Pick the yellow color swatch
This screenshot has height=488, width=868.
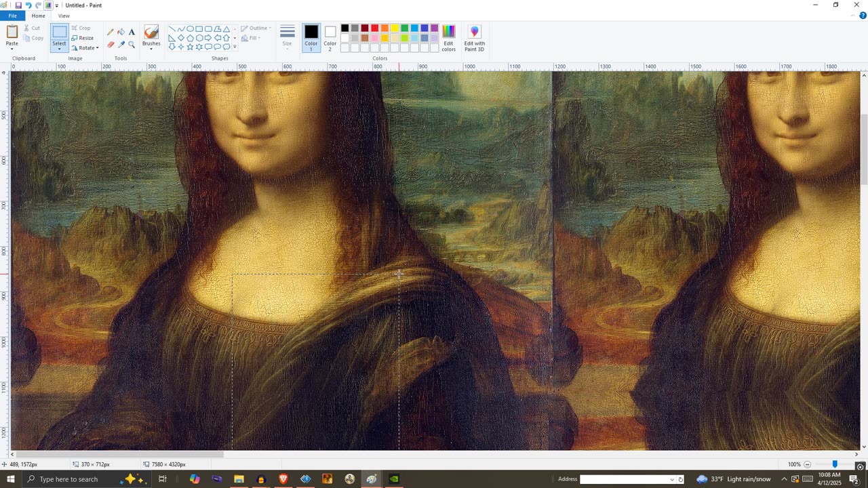pos(395,28)
